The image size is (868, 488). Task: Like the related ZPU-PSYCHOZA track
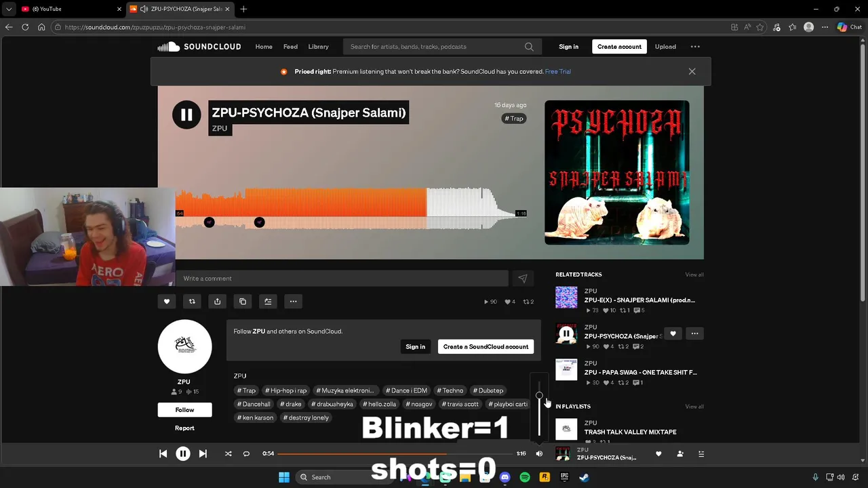coord(673,333)
